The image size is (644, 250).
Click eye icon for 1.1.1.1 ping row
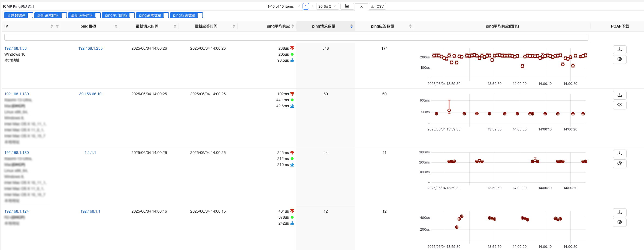tap(619, 163)
